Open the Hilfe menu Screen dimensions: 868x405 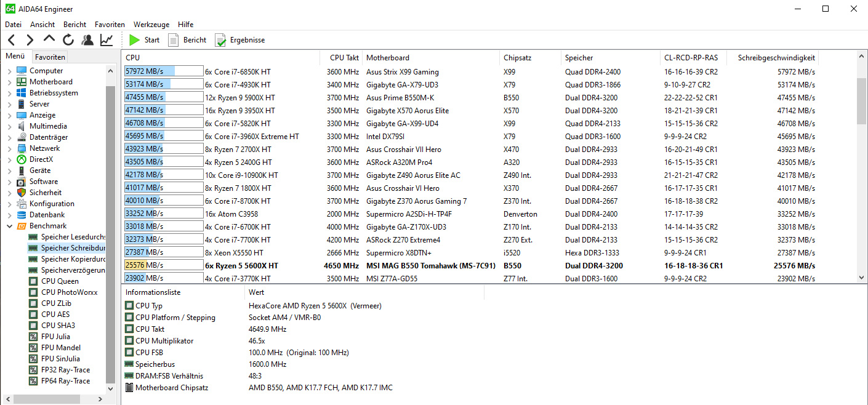point(185,25)
